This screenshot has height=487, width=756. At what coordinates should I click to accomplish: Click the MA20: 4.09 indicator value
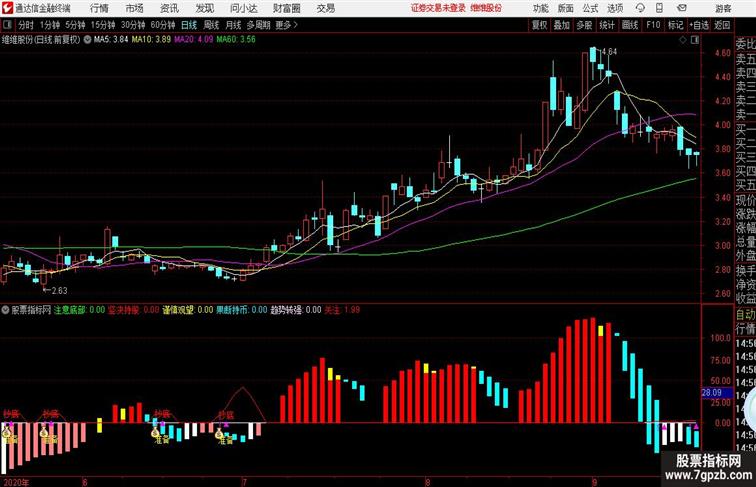pyautogui.click(x=193, y=40)
